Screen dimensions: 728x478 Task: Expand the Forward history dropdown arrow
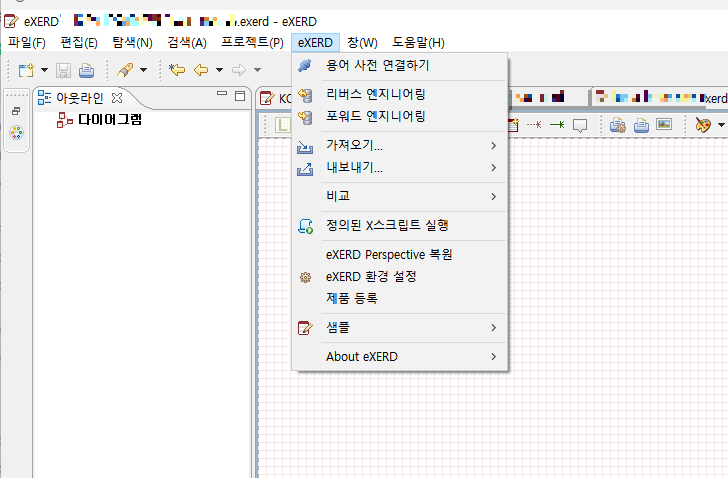point(257,70)
